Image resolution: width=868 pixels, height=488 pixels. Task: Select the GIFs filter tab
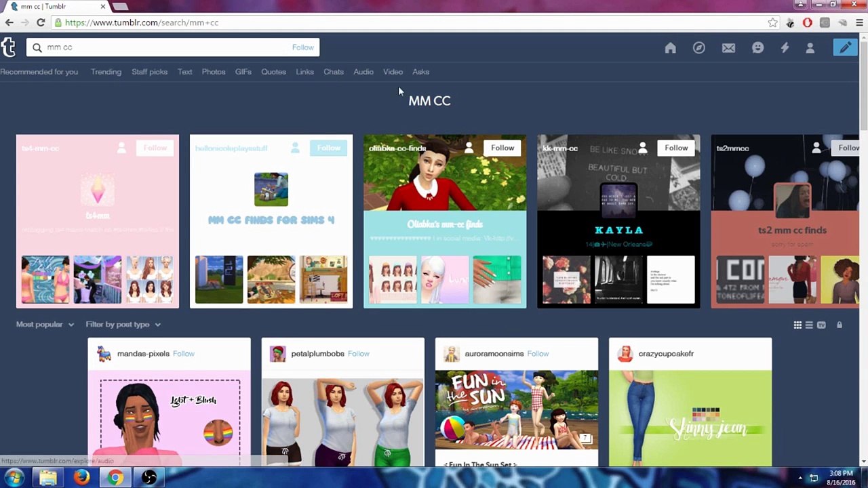[x=243, y=72]
